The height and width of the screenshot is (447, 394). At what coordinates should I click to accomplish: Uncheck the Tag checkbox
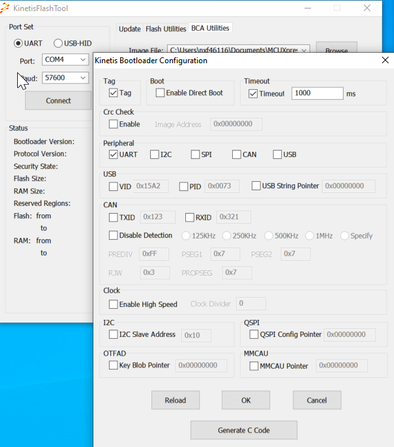[x=113, y=93]
